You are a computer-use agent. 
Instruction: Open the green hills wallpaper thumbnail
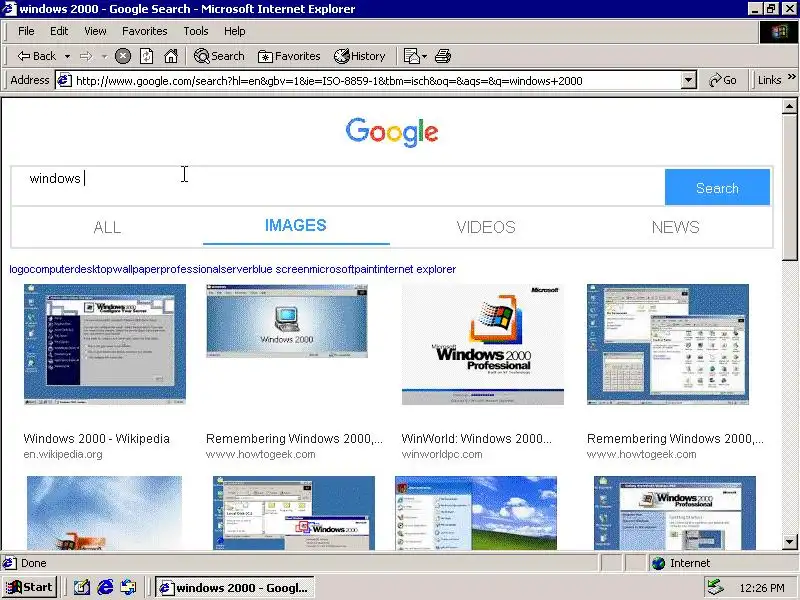(x=476, y=513)
